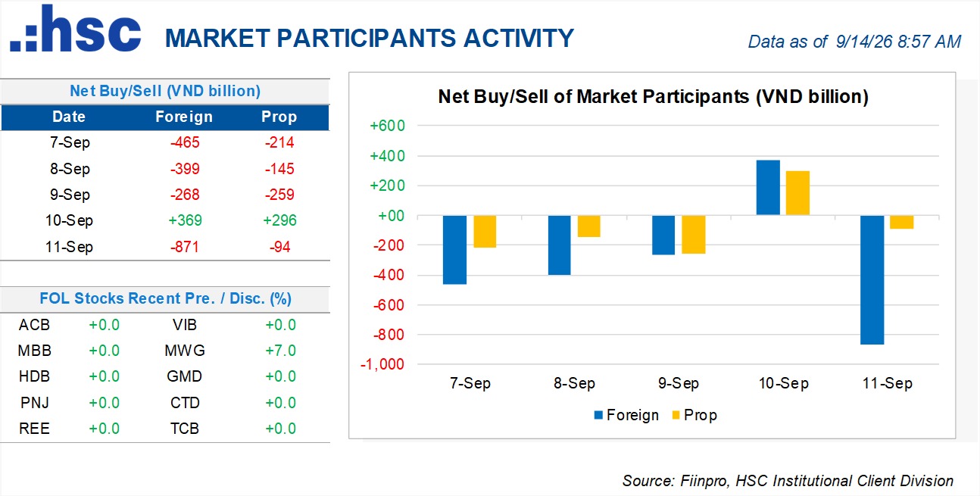Select the MWG stock ticker
The width and height of the screenshot is (980, 496).
pos(185,351)
